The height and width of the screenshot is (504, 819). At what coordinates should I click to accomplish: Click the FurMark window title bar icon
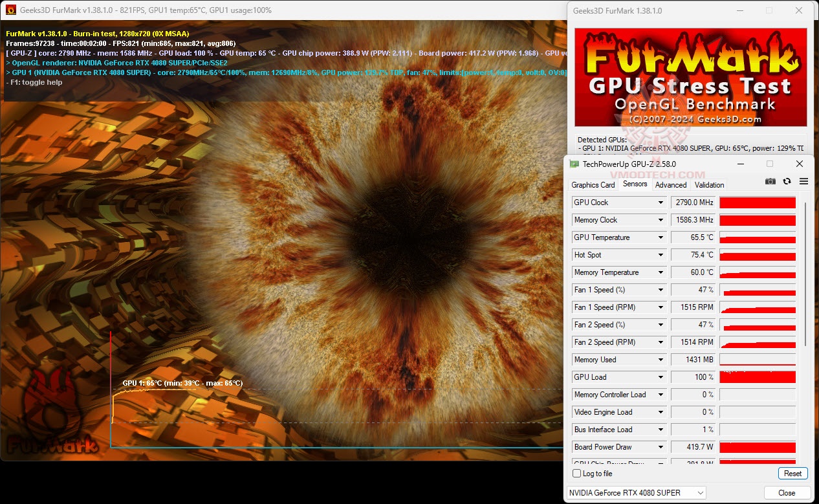coord(11,10)
